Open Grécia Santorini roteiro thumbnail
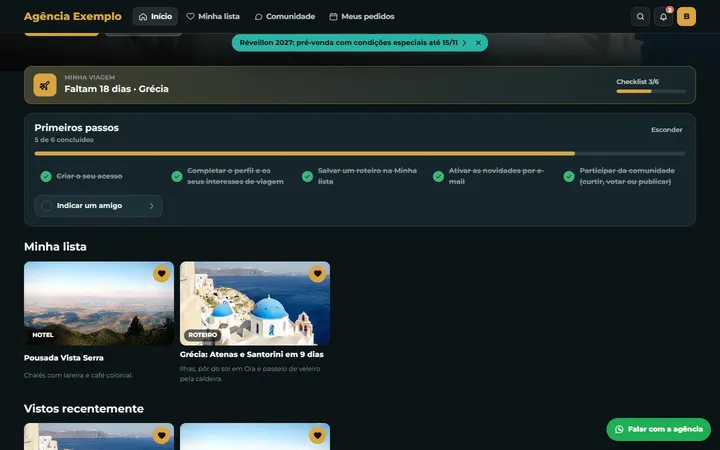This screenshot has height=450, width=720. point(255,304)
